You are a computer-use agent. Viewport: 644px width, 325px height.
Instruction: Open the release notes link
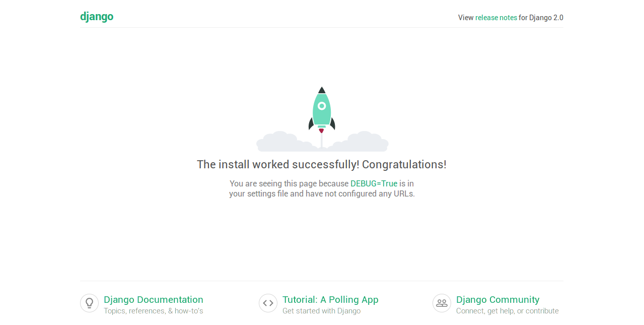click(x=496, y=18)
